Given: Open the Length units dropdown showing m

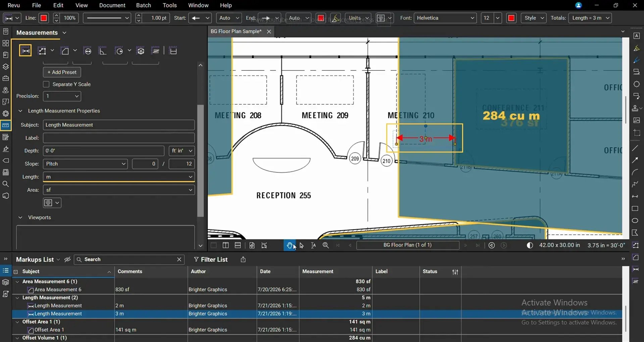Looking at the screenshot, I should point(119,177).
